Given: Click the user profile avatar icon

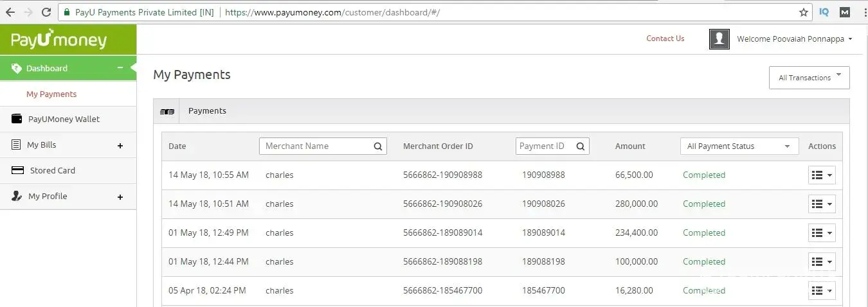Looking at the screenshot, I should [719, 39].
